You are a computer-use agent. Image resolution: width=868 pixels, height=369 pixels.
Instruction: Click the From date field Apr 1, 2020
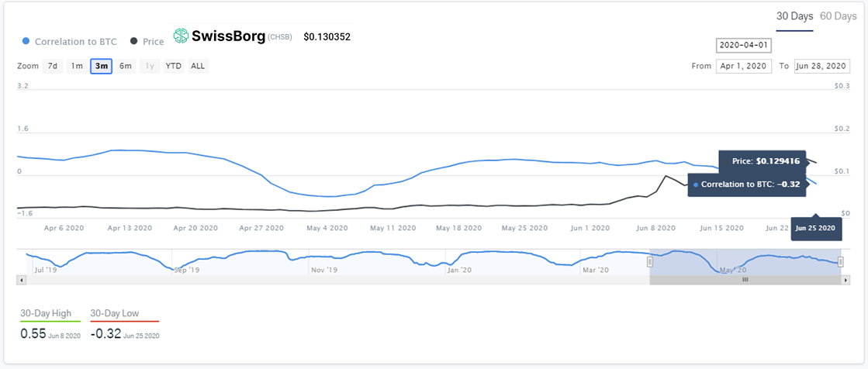tap(744, 66)
